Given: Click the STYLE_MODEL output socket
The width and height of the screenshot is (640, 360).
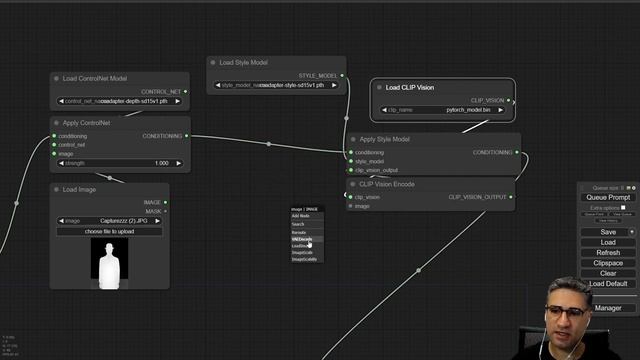Looking at the screenshot, I should pyautogui.click(x=342, y=76).
